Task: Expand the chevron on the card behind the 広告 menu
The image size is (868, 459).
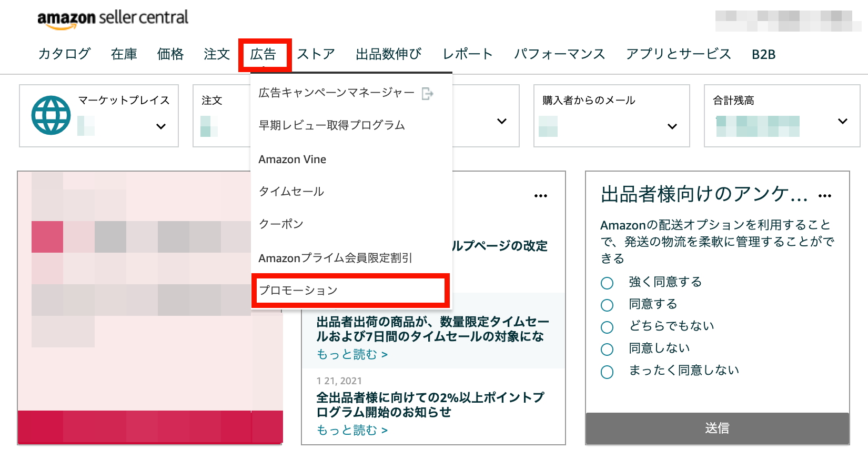Action: (x=502, y=121)
